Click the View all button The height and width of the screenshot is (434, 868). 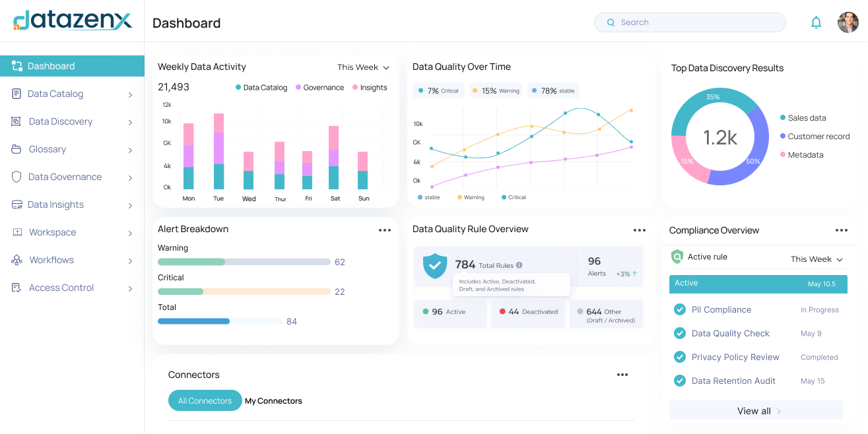pos(756,411)
